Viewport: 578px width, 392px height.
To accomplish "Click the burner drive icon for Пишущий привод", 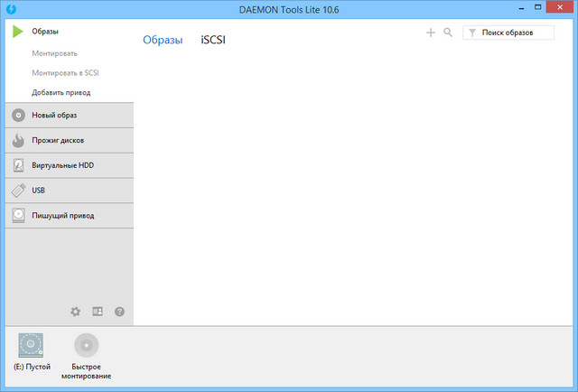I will tap(18, 215).
